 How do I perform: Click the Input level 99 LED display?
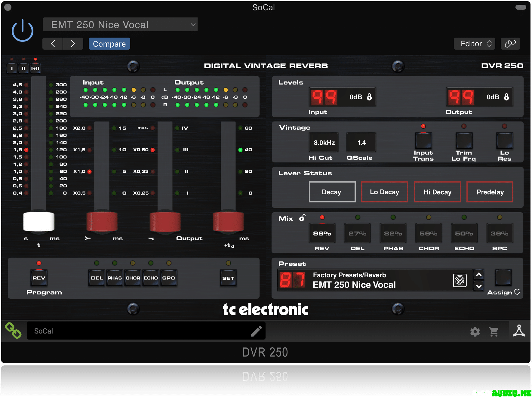324,97
